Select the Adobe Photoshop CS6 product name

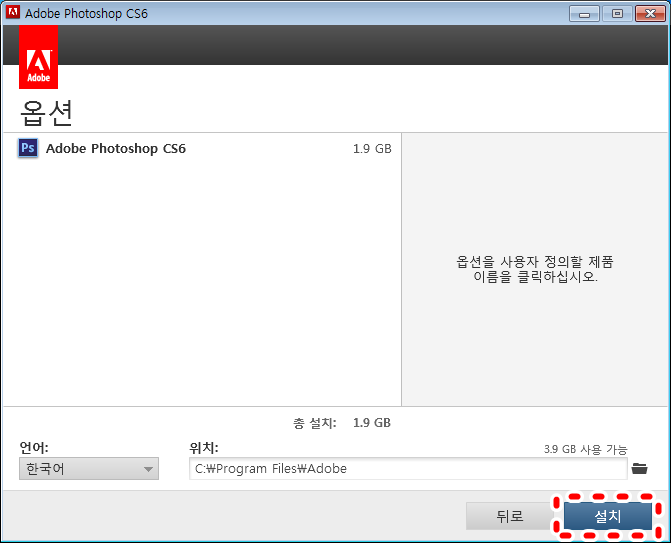click(x=116, y=148)
